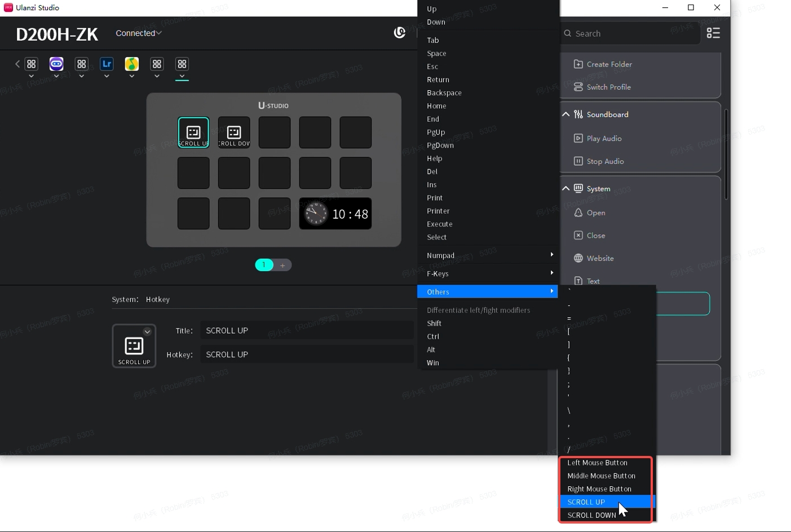Collapse the System section
Image resolution: width=791 pixels, height=532 pixels.
[x=565, y=189]
